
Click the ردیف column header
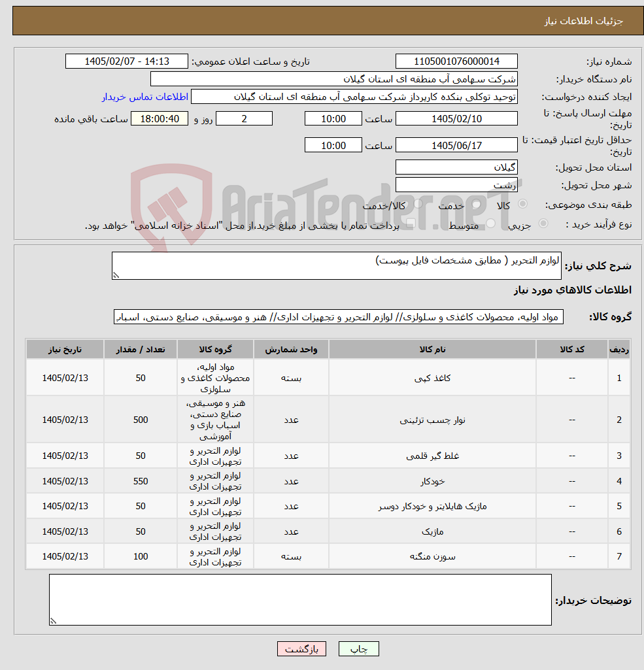pos(619,350)
